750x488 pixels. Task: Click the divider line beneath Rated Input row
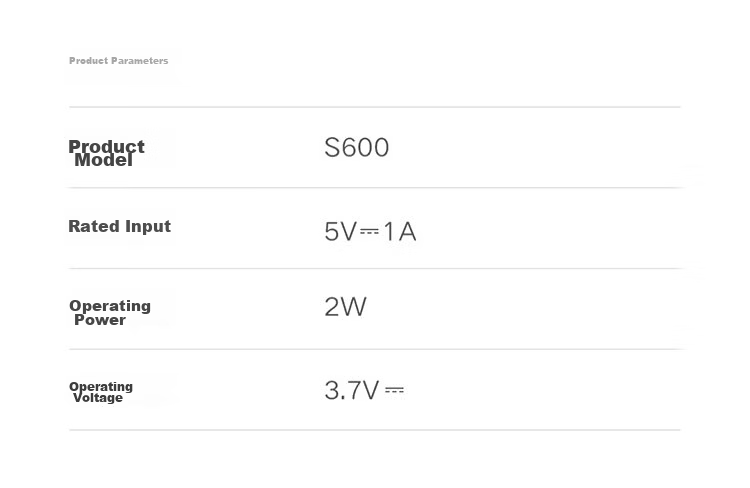coord(375,268)
